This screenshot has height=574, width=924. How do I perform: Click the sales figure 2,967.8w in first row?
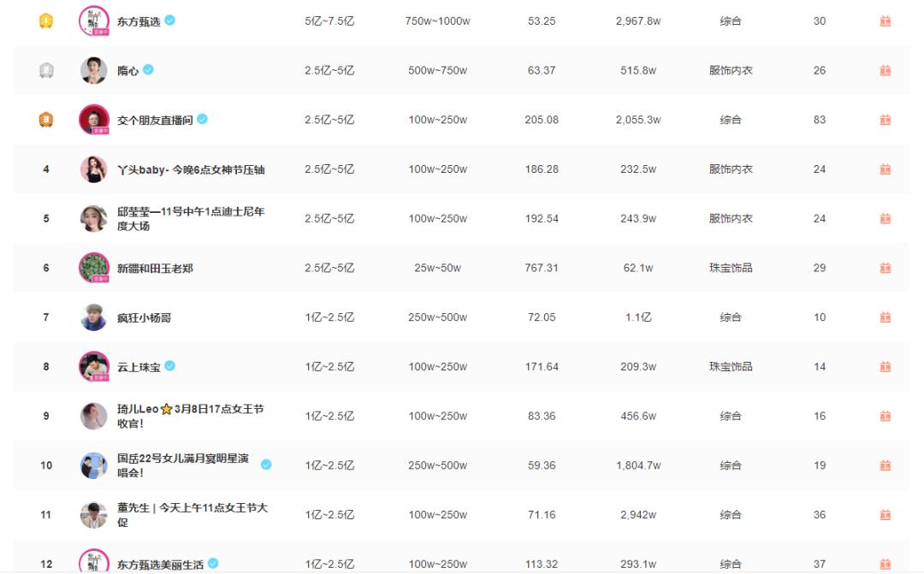pyautogui.click(x=638, y=20)
